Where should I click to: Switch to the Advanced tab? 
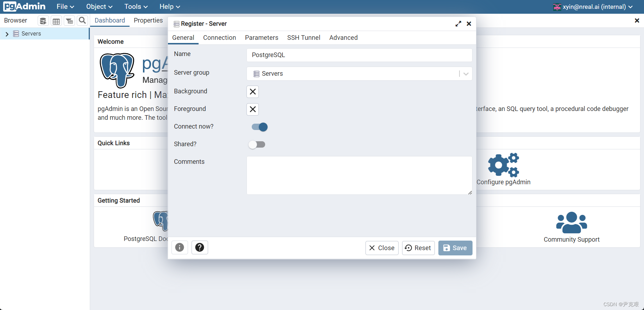coord(343,38)
